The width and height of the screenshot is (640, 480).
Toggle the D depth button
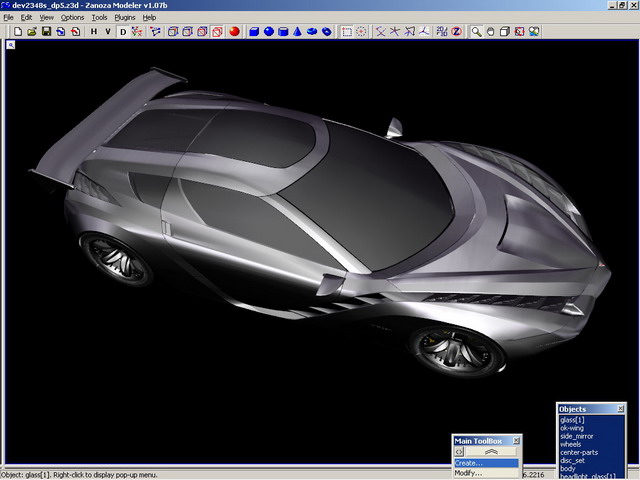[124, 31]
